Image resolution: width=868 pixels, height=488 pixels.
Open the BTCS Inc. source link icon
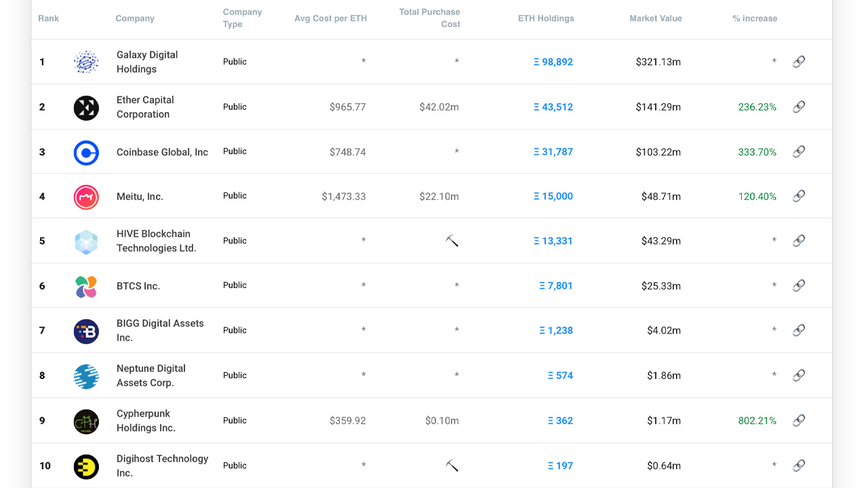[x=799, y=285]
